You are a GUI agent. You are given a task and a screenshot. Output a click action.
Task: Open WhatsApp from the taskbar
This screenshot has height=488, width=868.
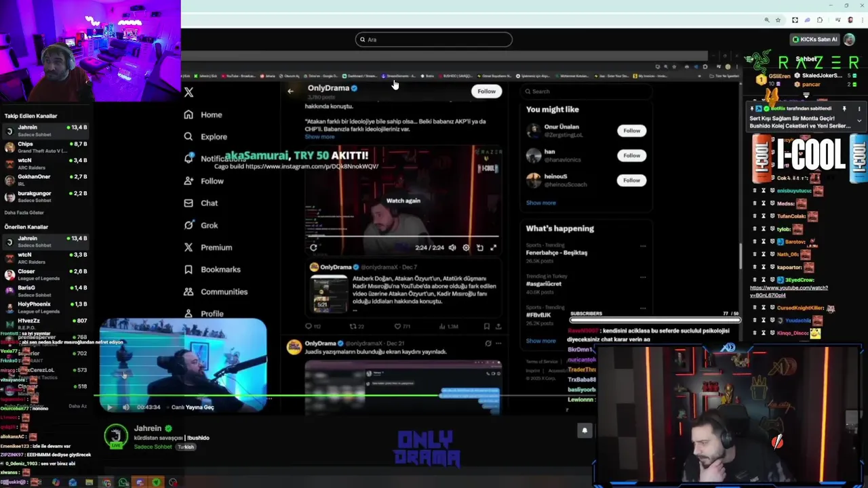coord(123,483)
